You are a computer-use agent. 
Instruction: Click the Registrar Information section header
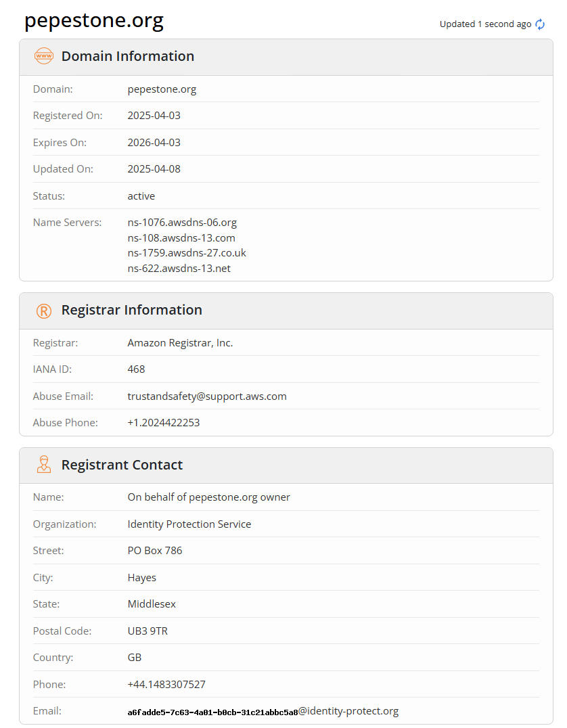click(132, 310)
